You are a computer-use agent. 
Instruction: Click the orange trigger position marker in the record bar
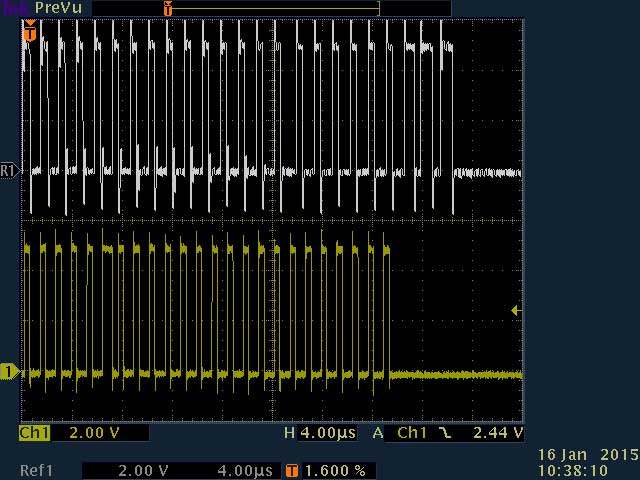(x=168, y=9)
